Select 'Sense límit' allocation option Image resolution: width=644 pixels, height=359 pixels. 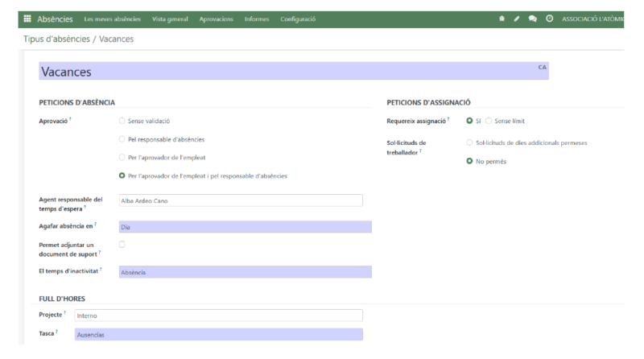tap(488, 122)
